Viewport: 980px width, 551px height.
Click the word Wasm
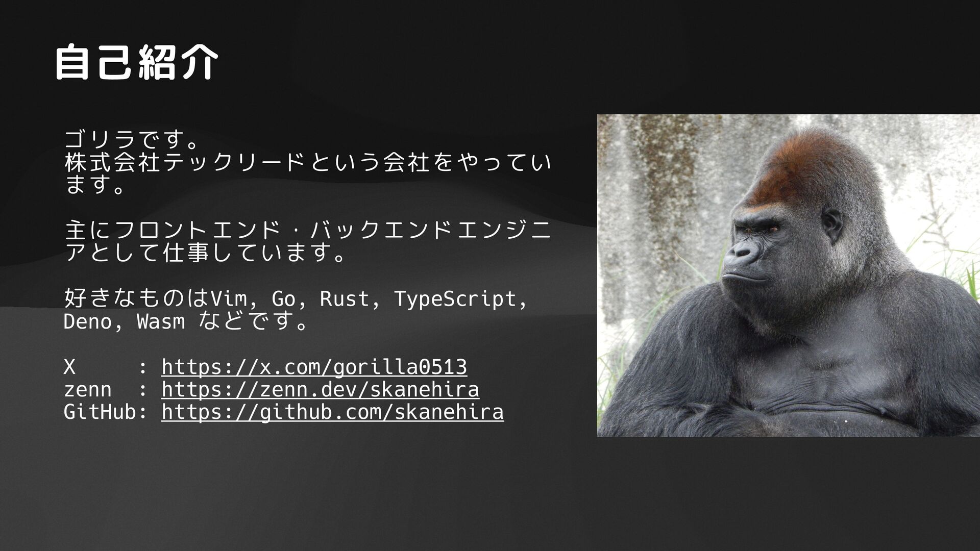pos(161,322)
